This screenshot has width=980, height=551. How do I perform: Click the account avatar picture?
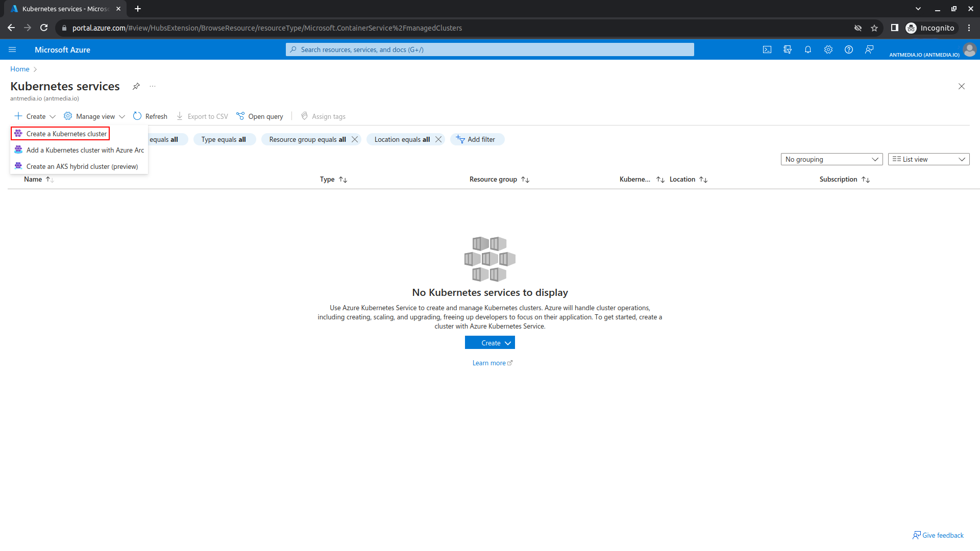(x=969, y=49)
